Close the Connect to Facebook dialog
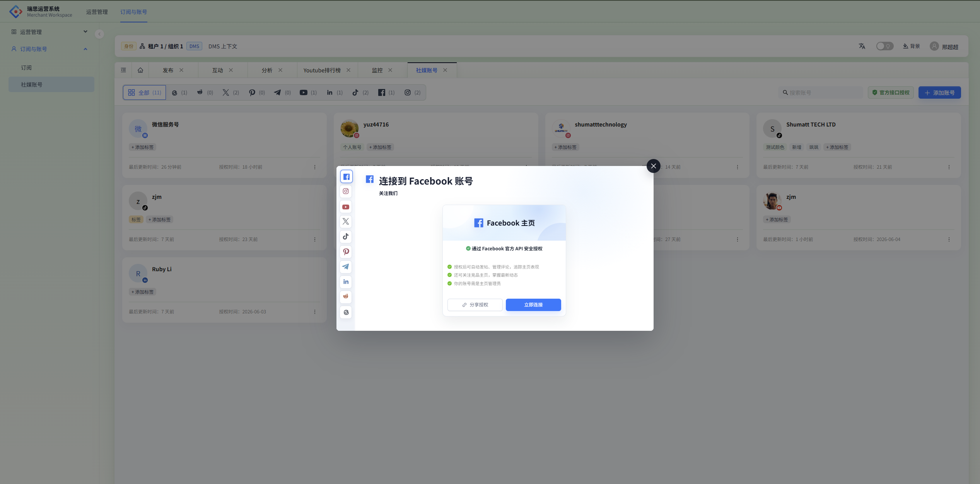The image size is (980, 484). tap(654, 166)
